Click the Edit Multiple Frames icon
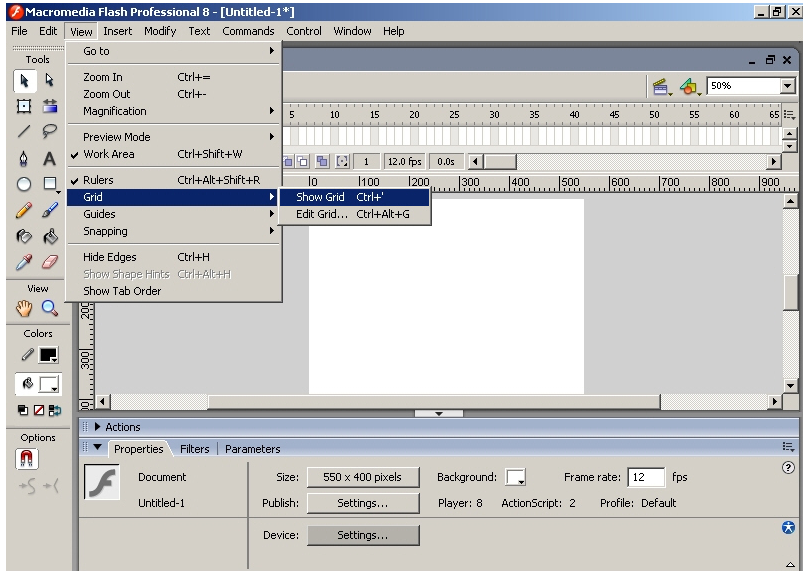Image resolution: width=803 pixels, height=572 pixels. (x=322, y=162)
